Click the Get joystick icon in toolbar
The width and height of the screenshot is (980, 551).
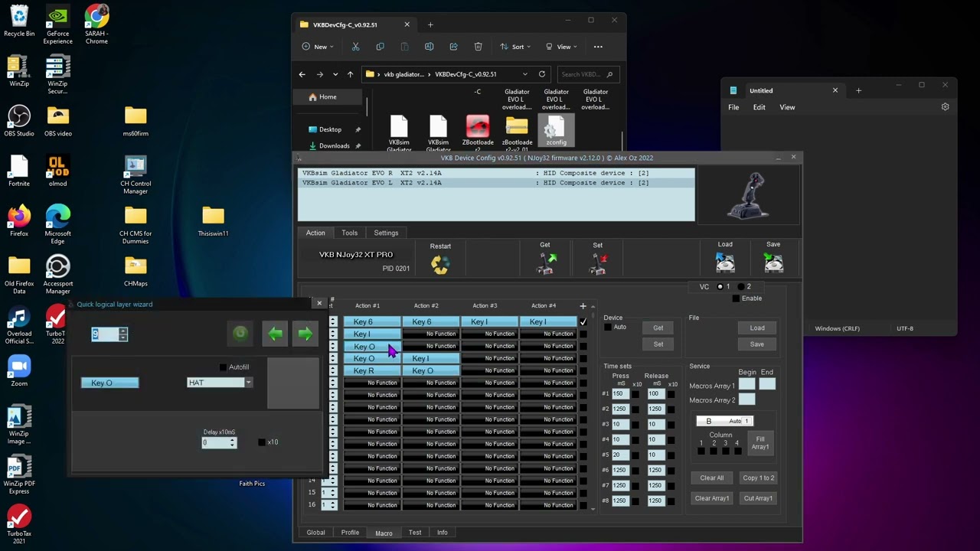(x=546, y=263)
